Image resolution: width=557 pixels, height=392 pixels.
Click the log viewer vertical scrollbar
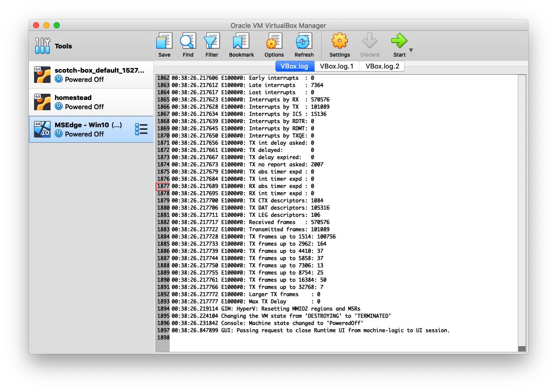522,213
